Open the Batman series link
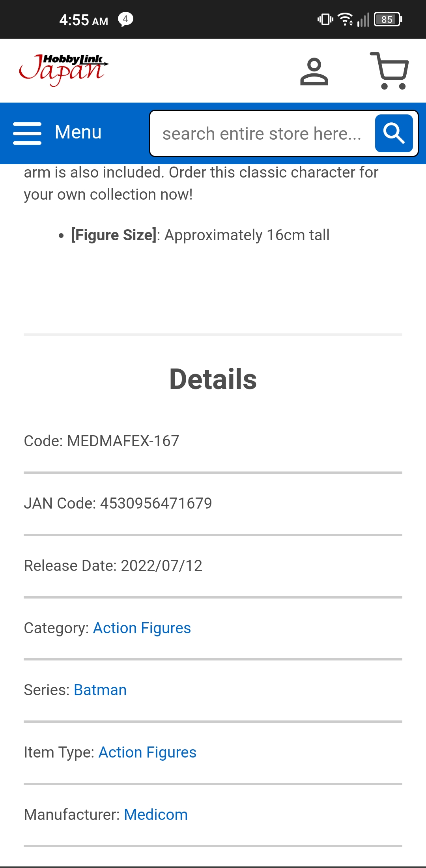The height and width of the screenshot is (868, 426). [x=100, y=690]
